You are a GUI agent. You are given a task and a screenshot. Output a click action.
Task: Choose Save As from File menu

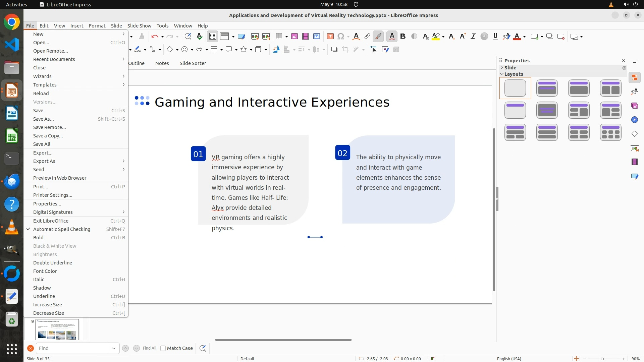coord(44,119)
